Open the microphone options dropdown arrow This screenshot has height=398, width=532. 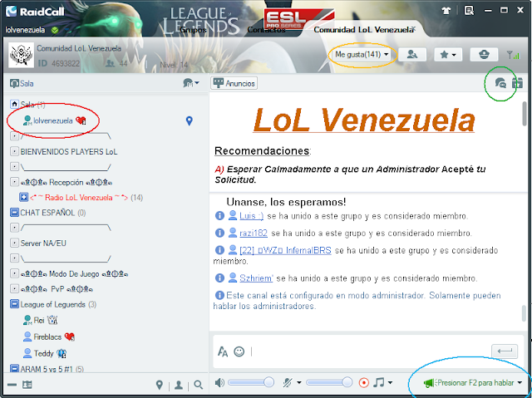point(299,383)
